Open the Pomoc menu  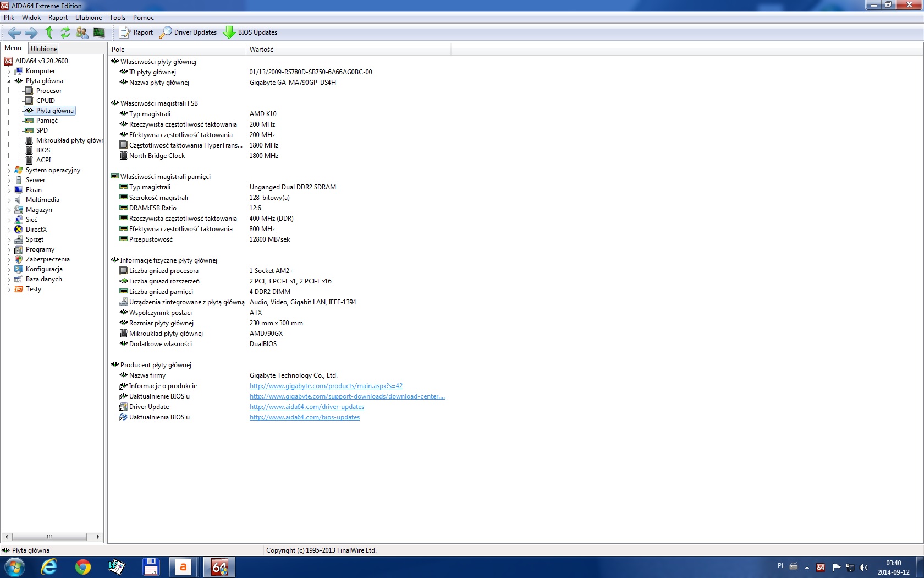pyautogui.click(x=144, y=18)
